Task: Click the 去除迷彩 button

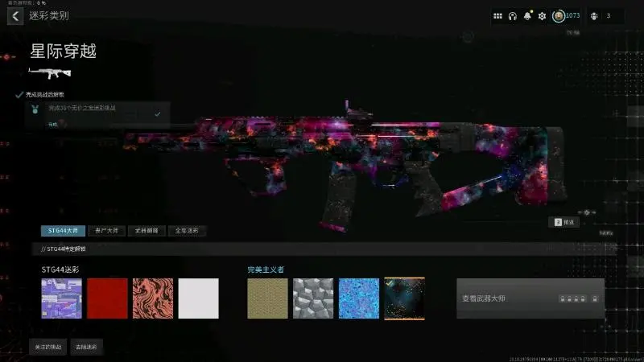Action: (85, 347)
